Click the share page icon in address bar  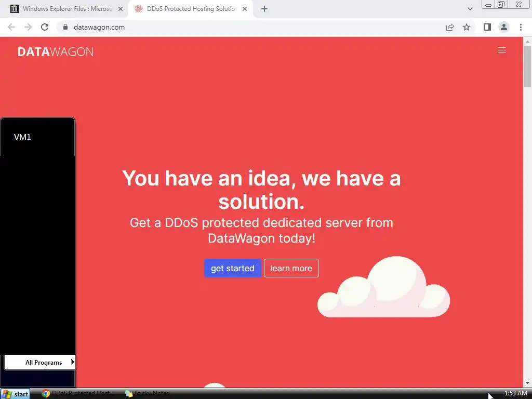coord(450,27)
